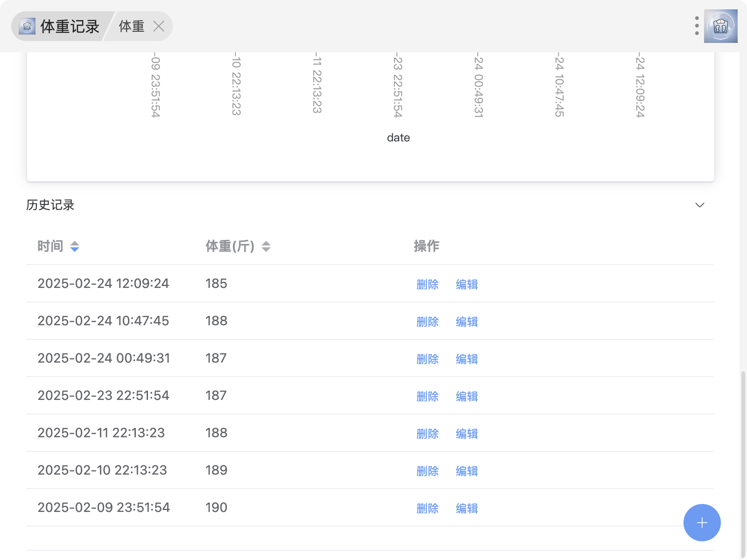The height and width of the screenshot is (560, 747).
Task: Click the scale avatar icon at top right
Action: tap(721, 26)
